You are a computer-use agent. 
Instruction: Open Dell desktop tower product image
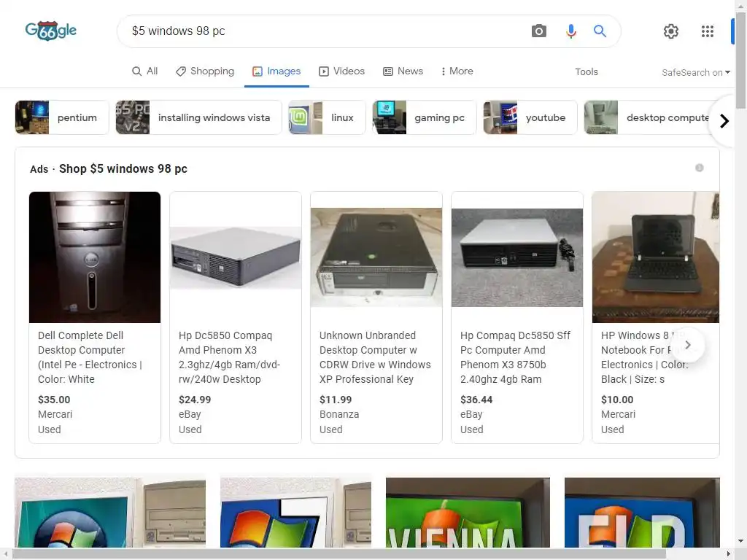95,257
